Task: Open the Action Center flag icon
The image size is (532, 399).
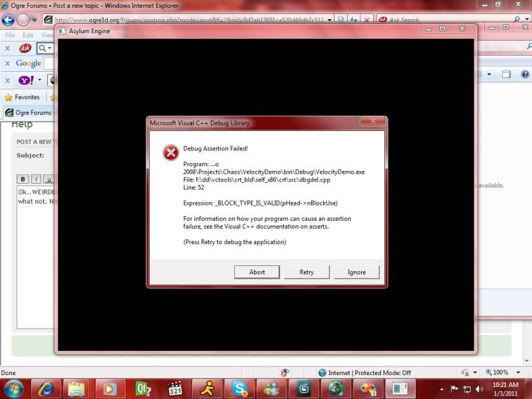Action: (x=454, y=389)
